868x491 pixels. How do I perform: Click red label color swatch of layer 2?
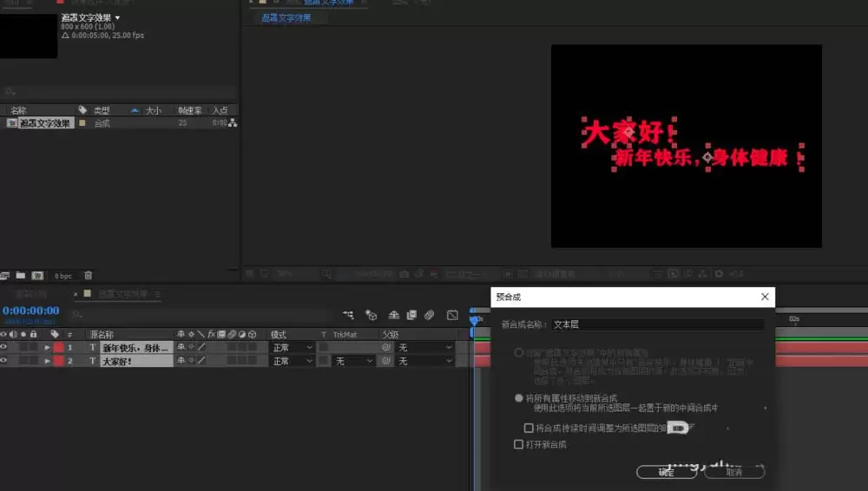pos(59,361)
